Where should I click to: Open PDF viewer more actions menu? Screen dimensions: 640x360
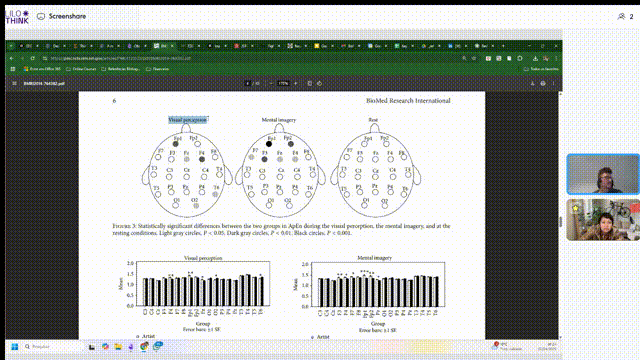click(553, 83)
